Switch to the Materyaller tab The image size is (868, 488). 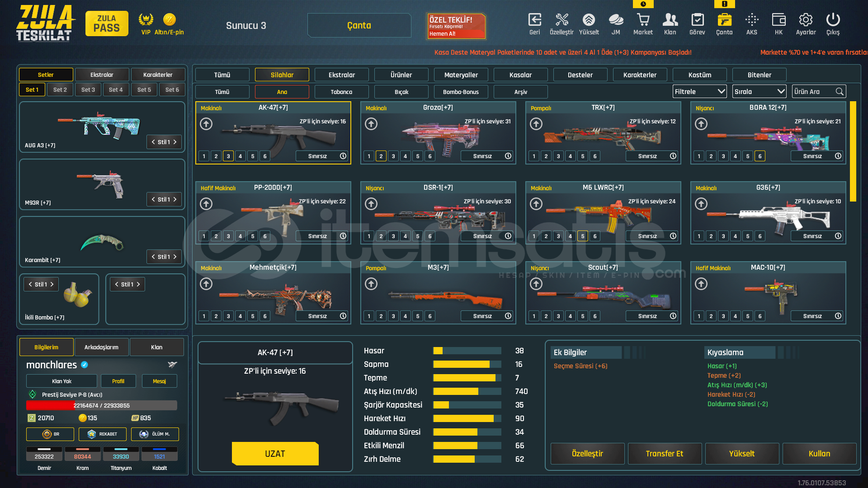pos(461,75)
